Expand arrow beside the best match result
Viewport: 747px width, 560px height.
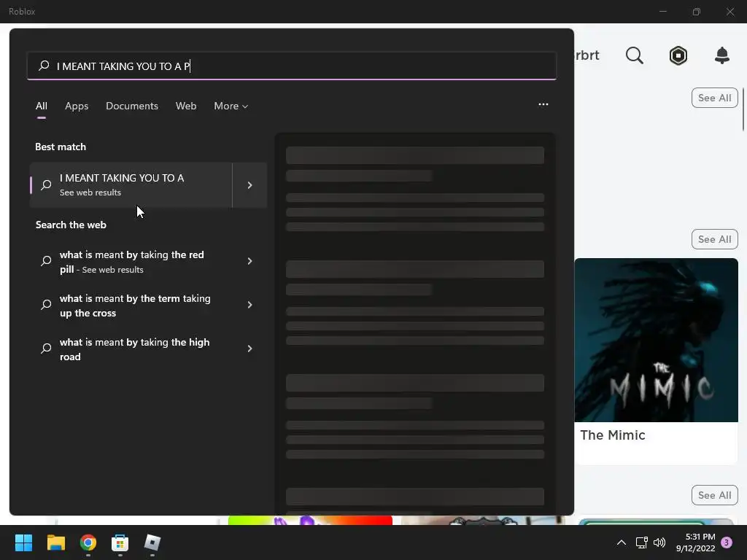coord(249,184)
